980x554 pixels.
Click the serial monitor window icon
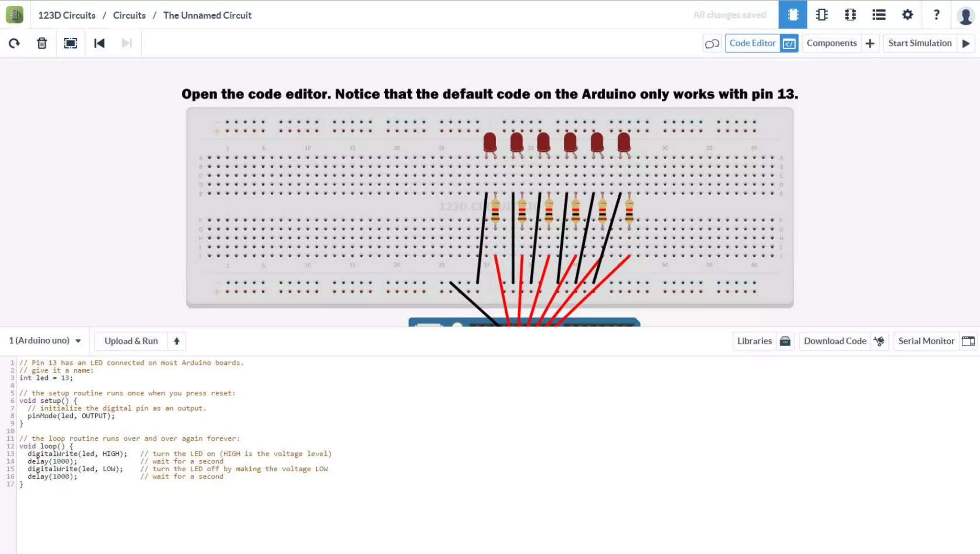pyautogui.click(x=968, y=341)
